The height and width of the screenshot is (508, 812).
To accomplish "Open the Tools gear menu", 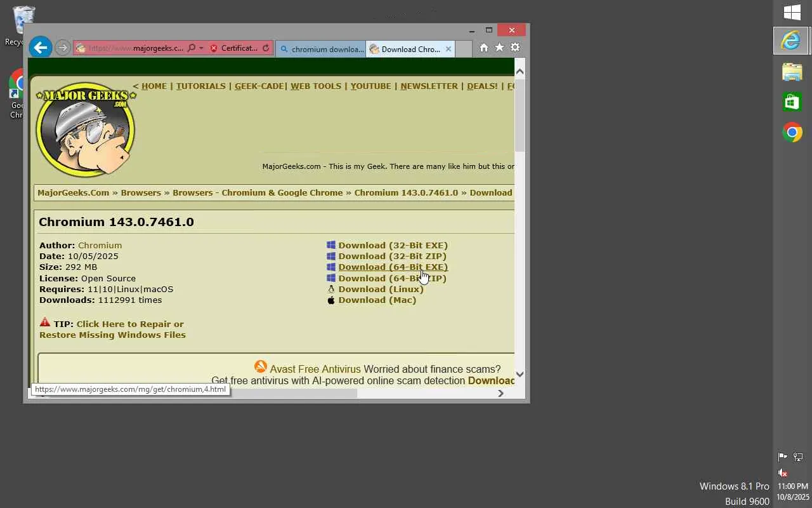I will 515,48.
